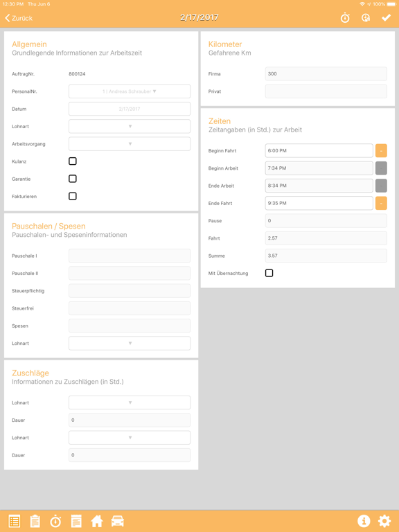Select the Beginn Arbeit time field
Image resolution: width=399 pixels, height=532 pixels.
click(319, 168)
